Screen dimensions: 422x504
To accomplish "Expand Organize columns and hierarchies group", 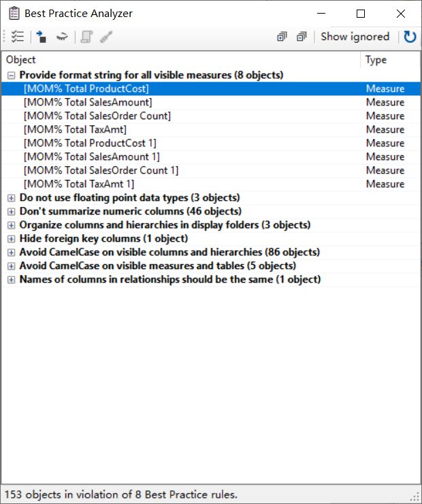I will tap(12, 225).
